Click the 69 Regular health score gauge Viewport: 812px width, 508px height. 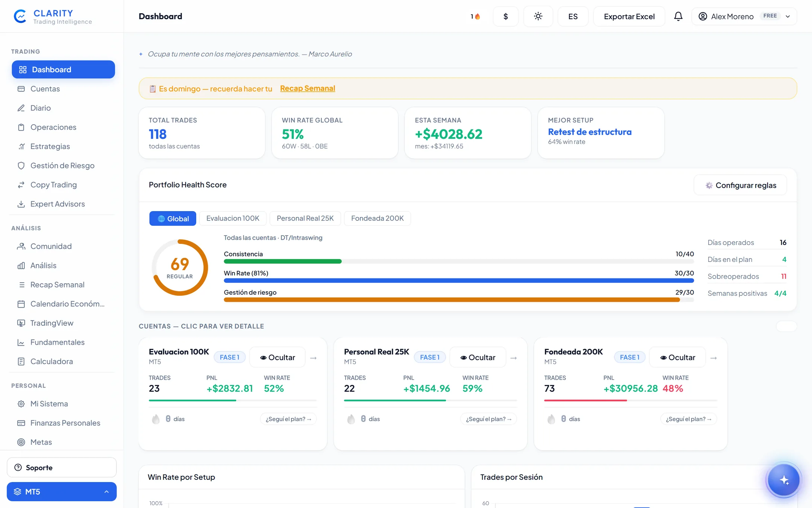click(180, 268)
